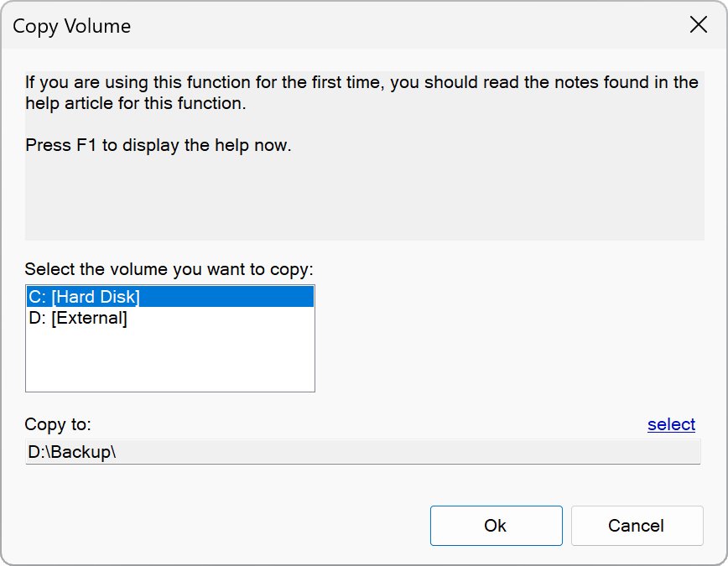
Task: Click the 'Copy to:' label
Action: [58, 424]
